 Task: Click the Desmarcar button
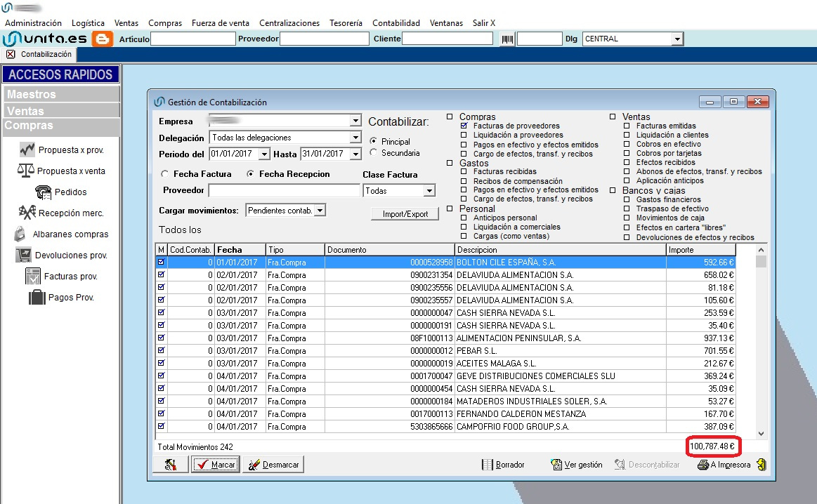[273, 465]
